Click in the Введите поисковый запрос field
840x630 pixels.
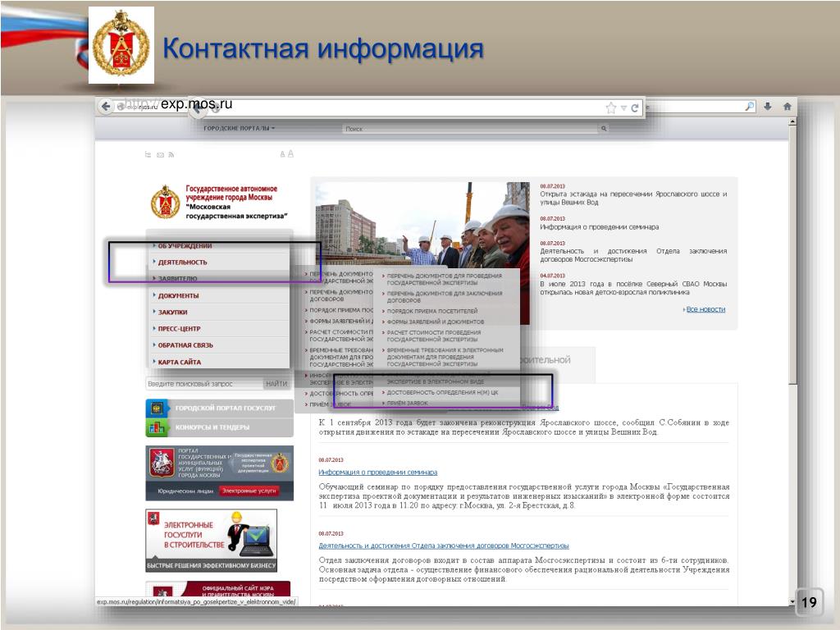[x=204, y=384]
